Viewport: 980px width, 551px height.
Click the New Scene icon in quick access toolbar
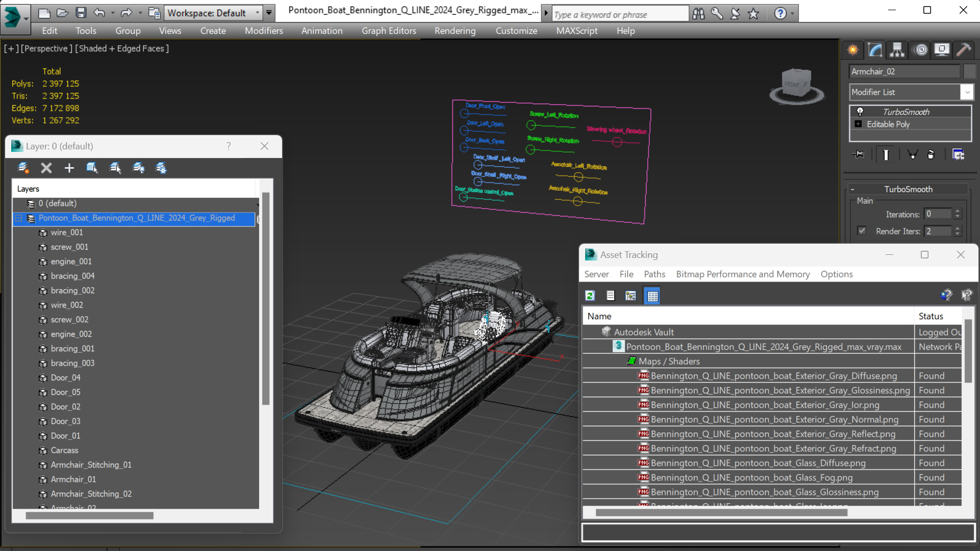click(44, 13)
